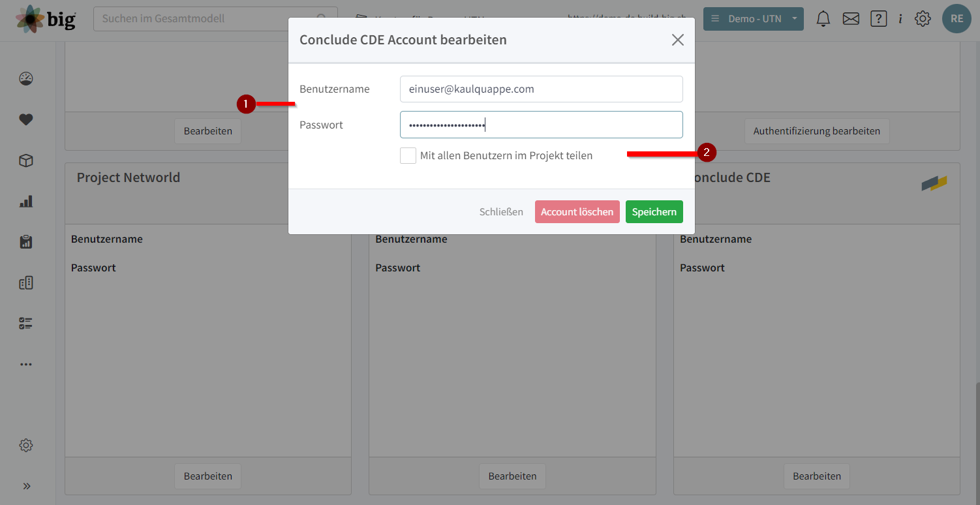The width and height of the screenshot is (980, 505).
Task: Click the info 'i' icon in the header
Action: (900, 18)
